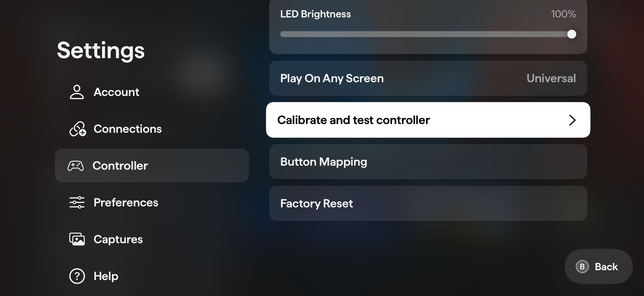
Task: Click the Connections link icon
Action: [78, 129]
